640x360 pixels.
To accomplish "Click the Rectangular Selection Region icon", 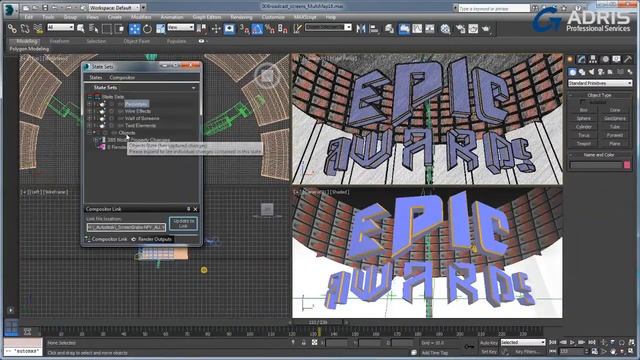I will [107, 29].
